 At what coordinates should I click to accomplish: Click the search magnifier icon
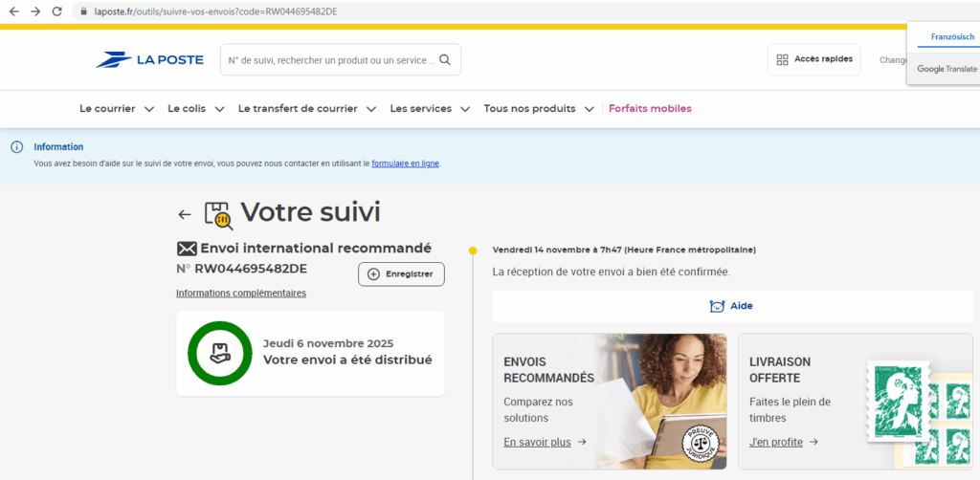(445, 59)
